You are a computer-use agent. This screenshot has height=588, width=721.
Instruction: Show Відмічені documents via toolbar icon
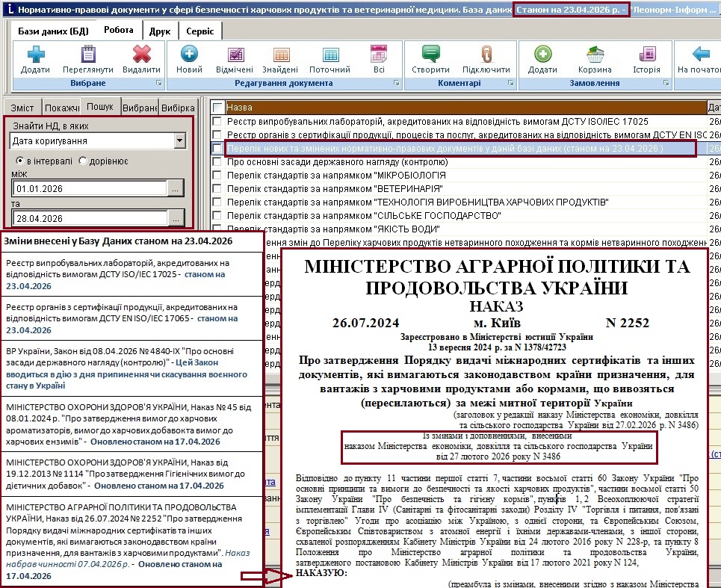tap(235, 56)
